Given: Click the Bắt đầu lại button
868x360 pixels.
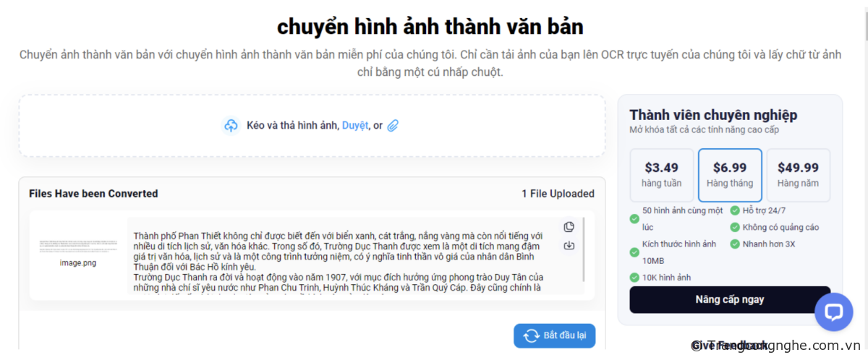Looking at the screenshot, I should pyautogui.click(x=555, y=336).
